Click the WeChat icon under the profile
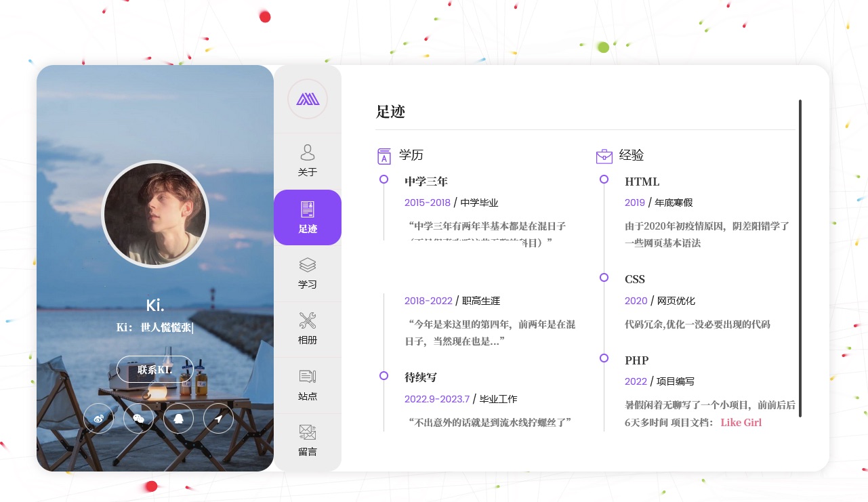The width and height of the screenshot is (868, 502). pyautogui.click(x=138, y=418)
